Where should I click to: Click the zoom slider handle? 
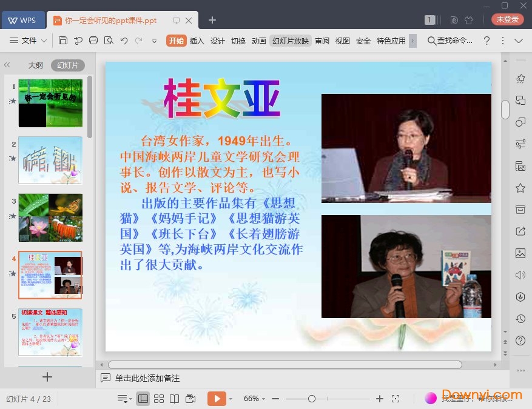pyautogui.click(x=312, y=399)
